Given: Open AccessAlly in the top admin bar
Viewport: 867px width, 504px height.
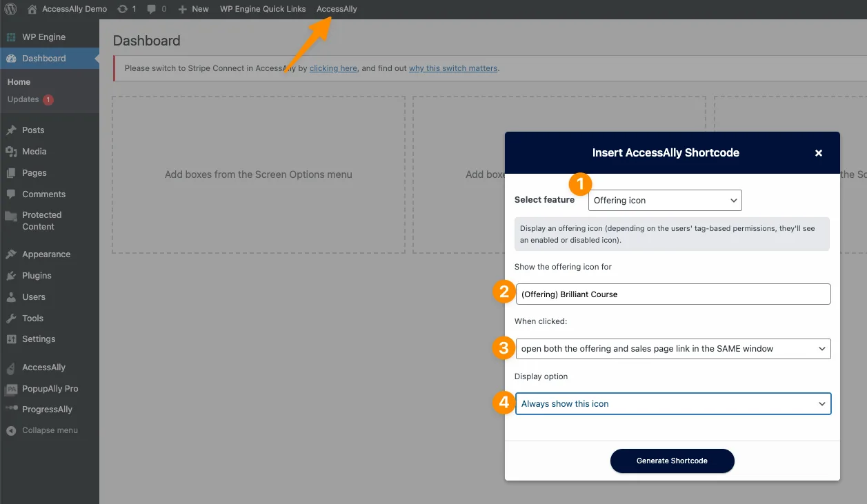Looking at the screenshot, I should 337,9.
